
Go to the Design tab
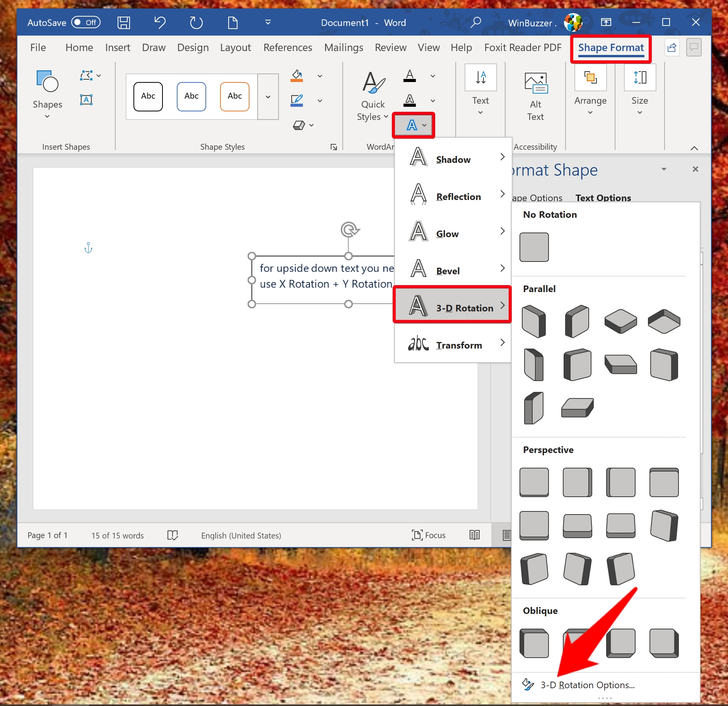pos(193,48)
